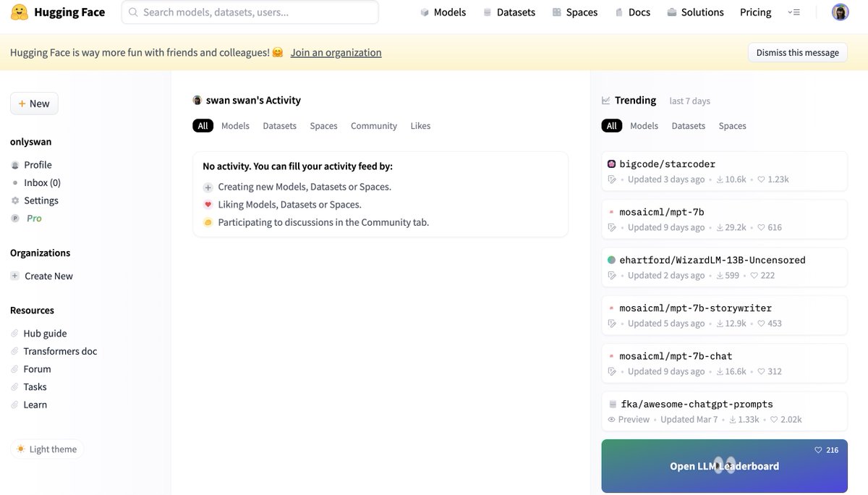Select the All tab in Trending
The height and width of the screenshot is (495, 868).
coord(612,126)
